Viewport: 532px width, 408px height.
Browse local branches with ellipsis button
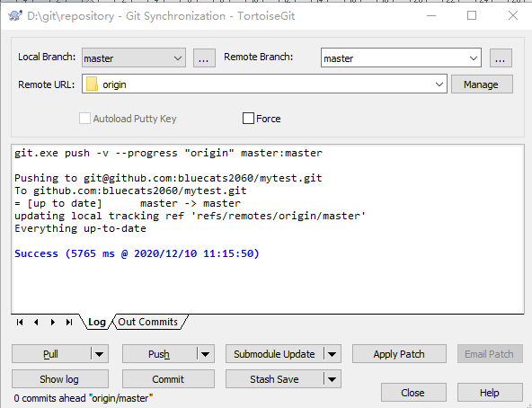(x=204, y=58)
